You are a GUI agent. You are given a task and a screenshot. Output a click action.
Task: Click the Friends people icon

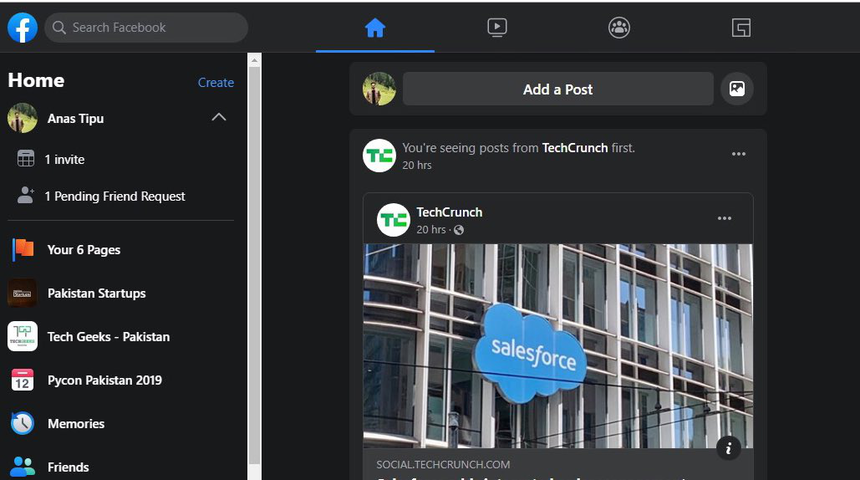(x=22, y=467)
